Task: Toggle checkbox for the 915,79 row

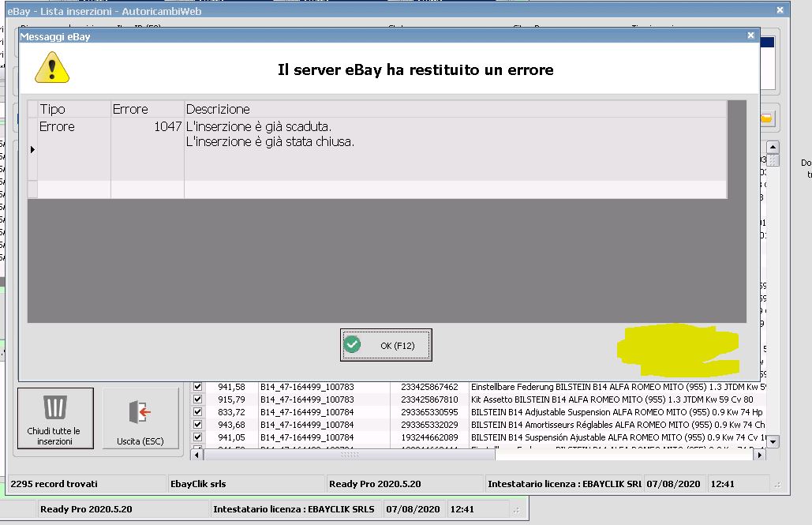Action: [x=197, y=399]
